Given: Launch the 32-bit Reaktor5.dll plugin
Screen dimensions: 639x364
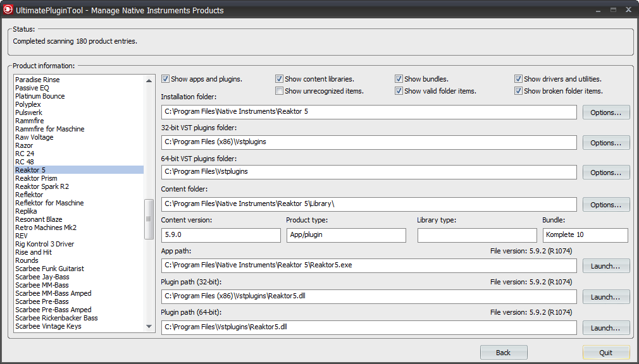Looking at the screenshot, I should pyautogui.click(x=606, y=297).
